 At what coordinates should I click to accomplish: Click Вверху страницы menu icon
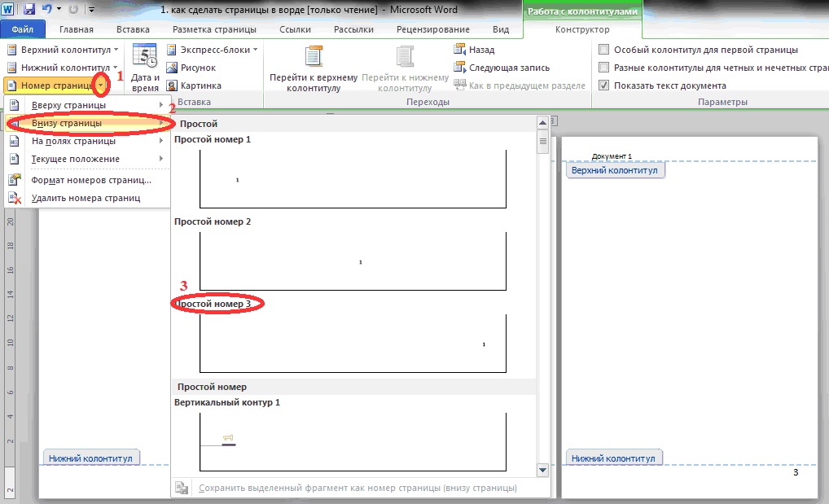click(x=15, y=105)
